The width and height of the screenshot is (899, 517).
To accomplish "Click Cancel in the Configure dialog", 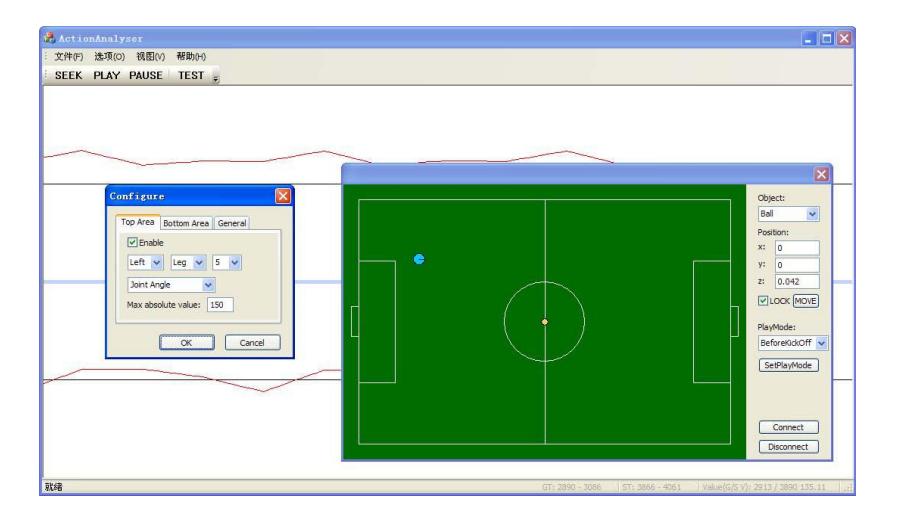I will (x=252, y=343).
